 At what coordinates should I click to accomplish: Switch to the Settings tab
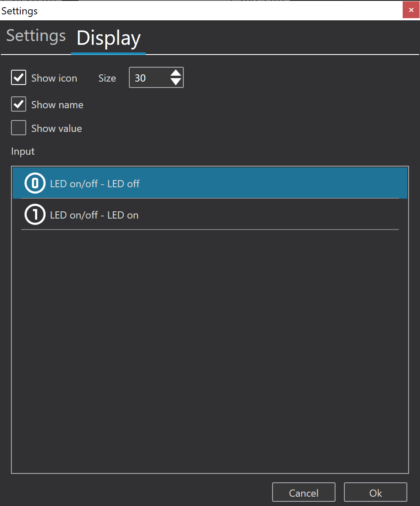(36, 36)
